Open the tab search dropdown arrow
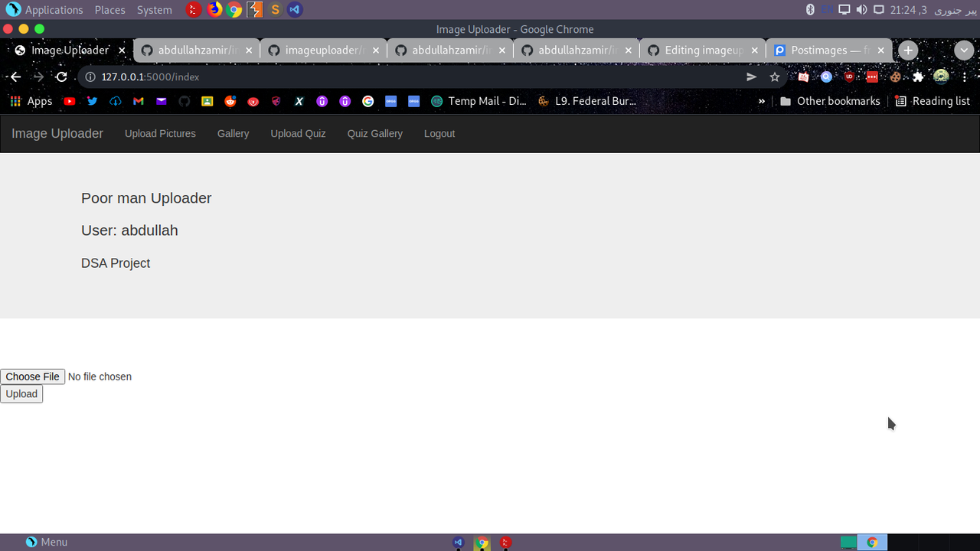980x551 pixels. point(964,51)
